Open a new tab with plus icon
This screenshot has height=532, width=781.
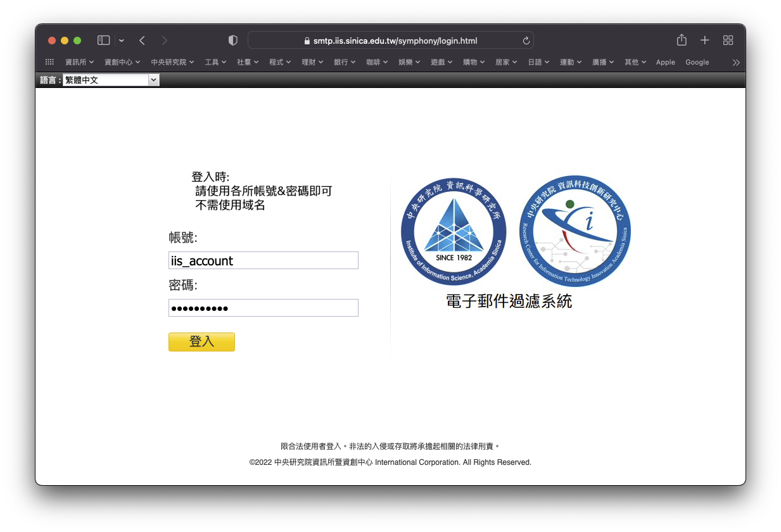704,41
